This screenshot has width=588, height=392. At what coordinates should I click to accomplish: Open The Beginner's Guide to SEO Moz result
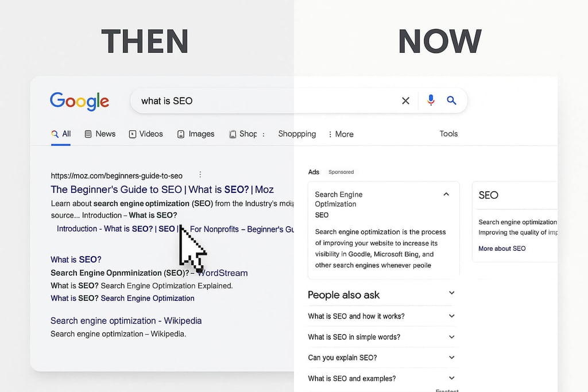click(162, 189)
